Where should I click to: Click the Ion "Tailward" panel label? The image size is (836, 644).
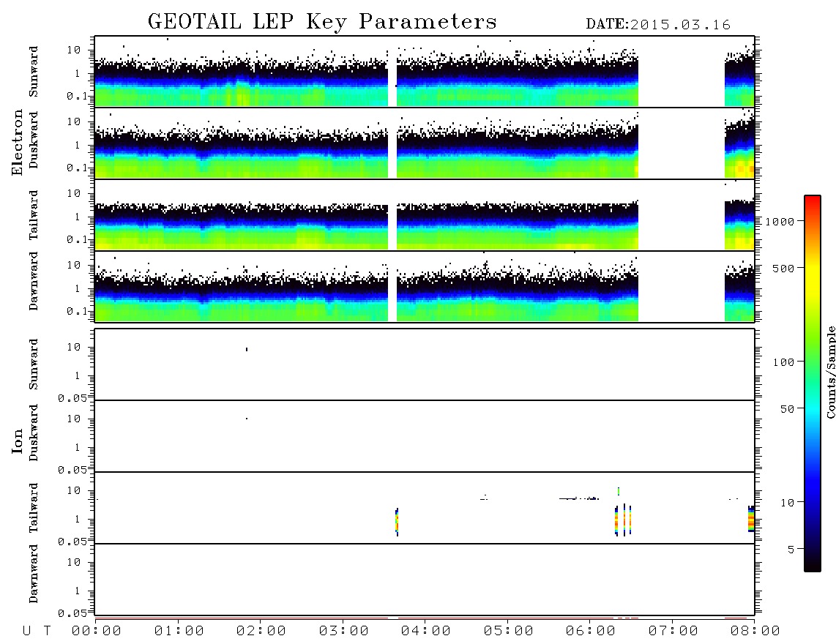tap(34, 508)
